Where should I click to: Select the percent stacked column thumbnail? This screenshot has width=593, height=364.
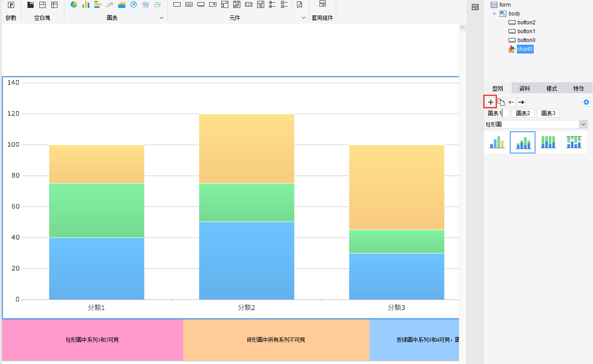tap(548, 142)
